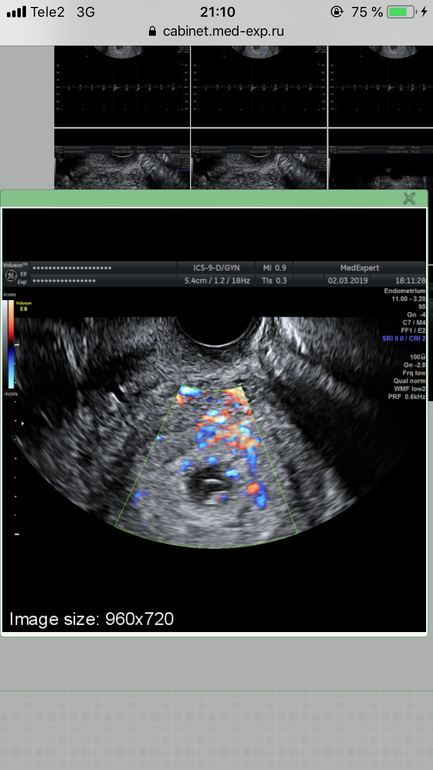Click the IC5-9-D/GYN probe label

[x=216, y=268]
